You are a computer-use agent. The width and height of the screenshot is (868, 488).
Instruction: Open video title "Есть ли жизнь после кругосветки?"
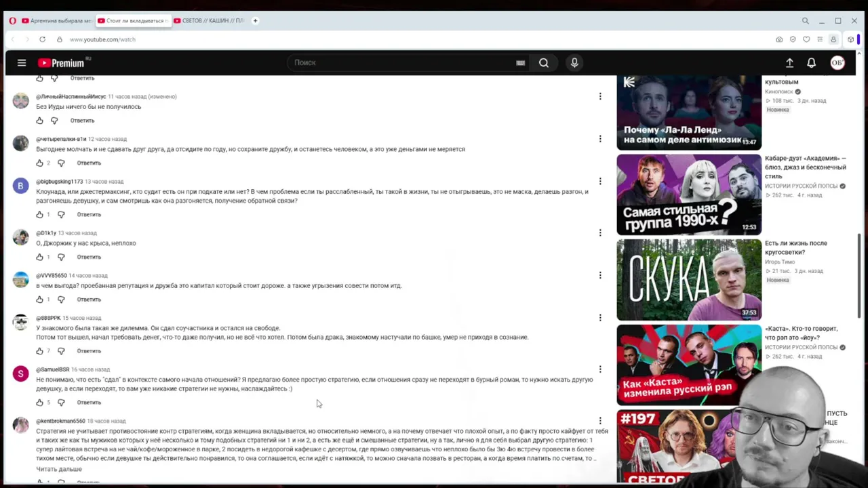pyautogui.click(x=796, y=248)
